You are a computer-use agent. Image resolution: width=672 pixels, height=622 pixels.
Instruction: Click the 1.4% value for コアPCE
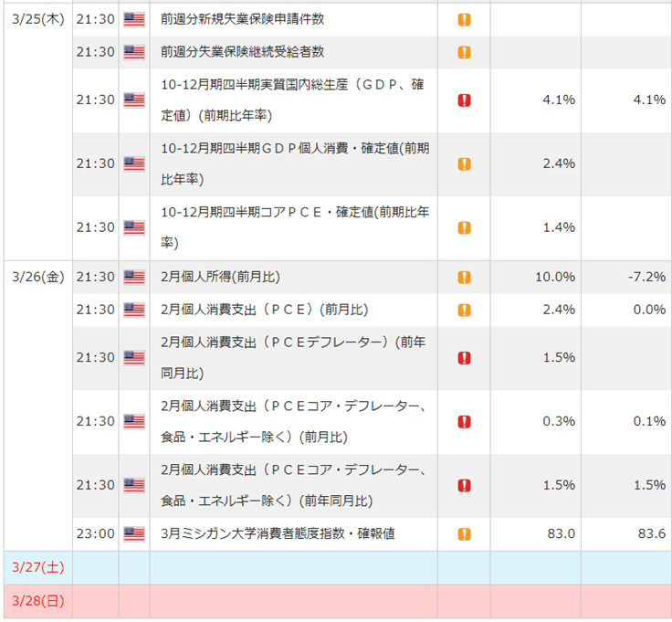click(559, 227)
